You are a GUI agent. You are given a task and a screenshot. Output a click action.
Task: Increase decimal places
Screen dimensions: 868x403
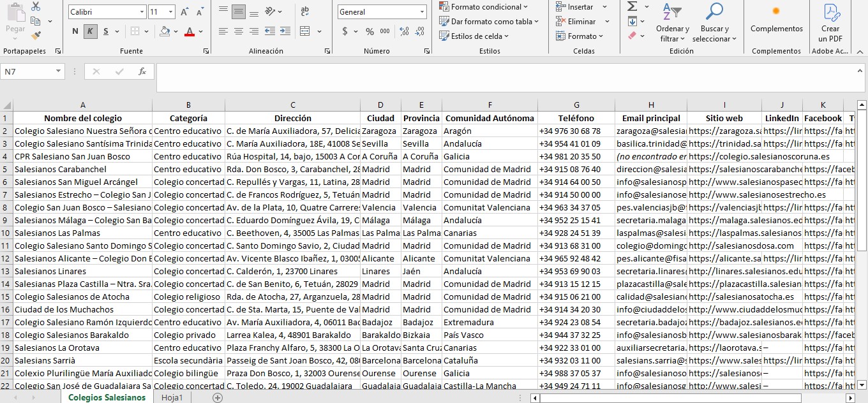coord(403,31)
